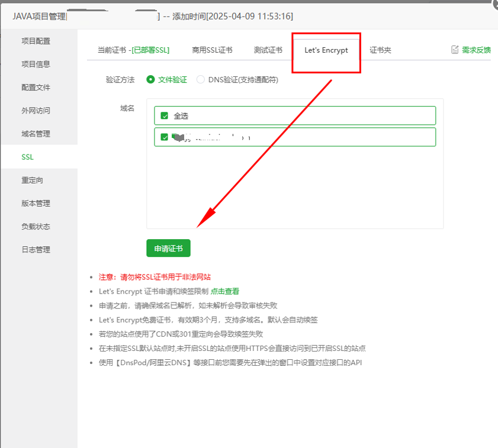Click the 重定向 sidebar item

click(x=32, y=180)
